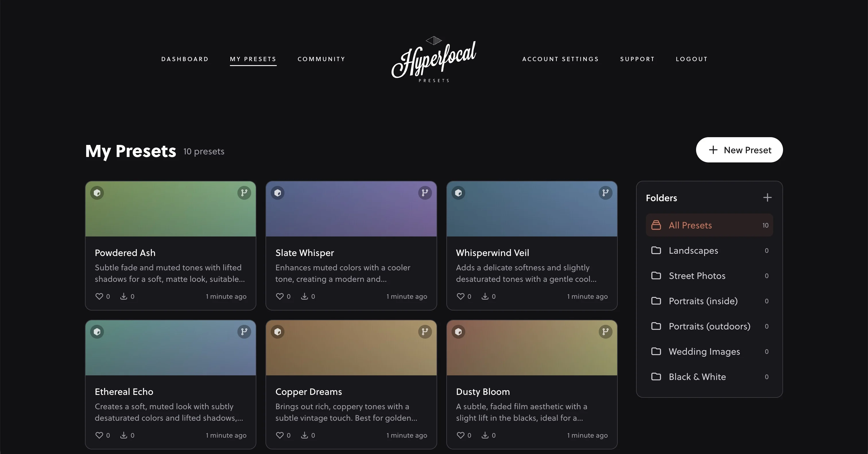Open the Community section
The width and height of the screenshot is (868, 454).
(321, 59)
